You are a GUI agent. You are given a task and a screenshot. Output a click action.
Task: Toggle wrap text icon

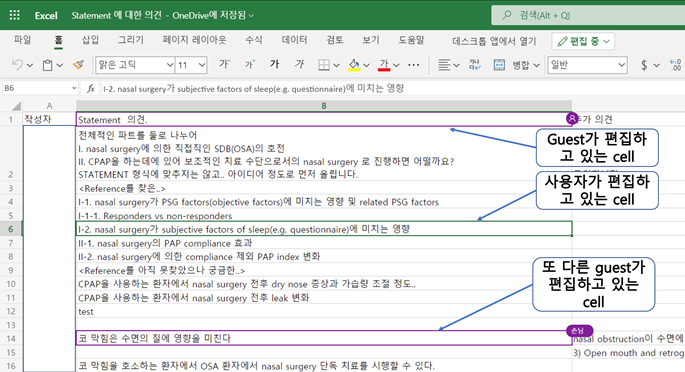pyautogui.click(x=474, y=65)
